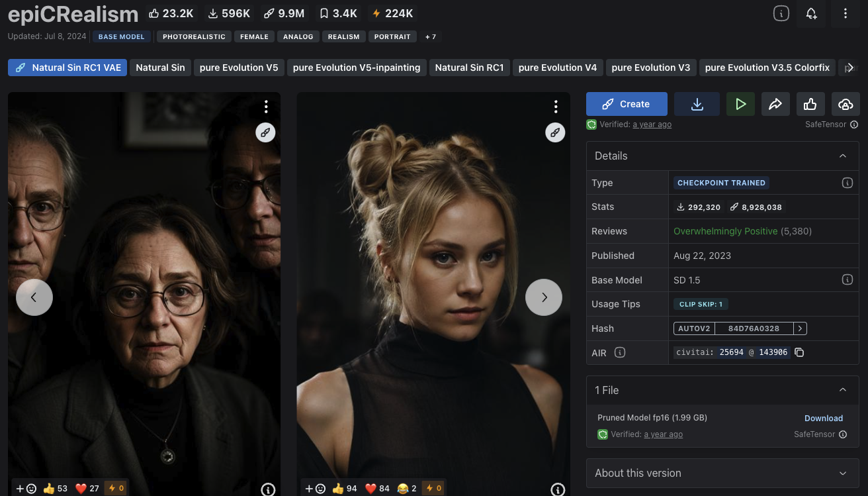Viewport: 868px width, 496px height.
Task: Click the thumbs-up like button under tabs
Action: [810, 104]
